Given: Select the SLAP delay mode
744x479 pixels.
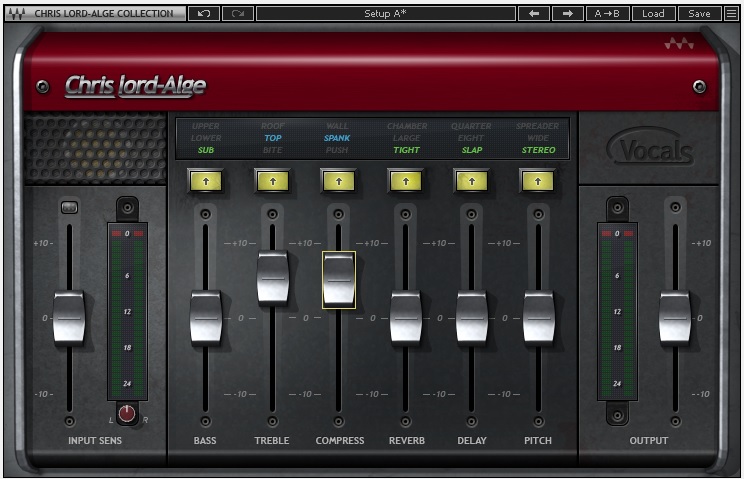Looking at the screenshot, I should [472, 150].
